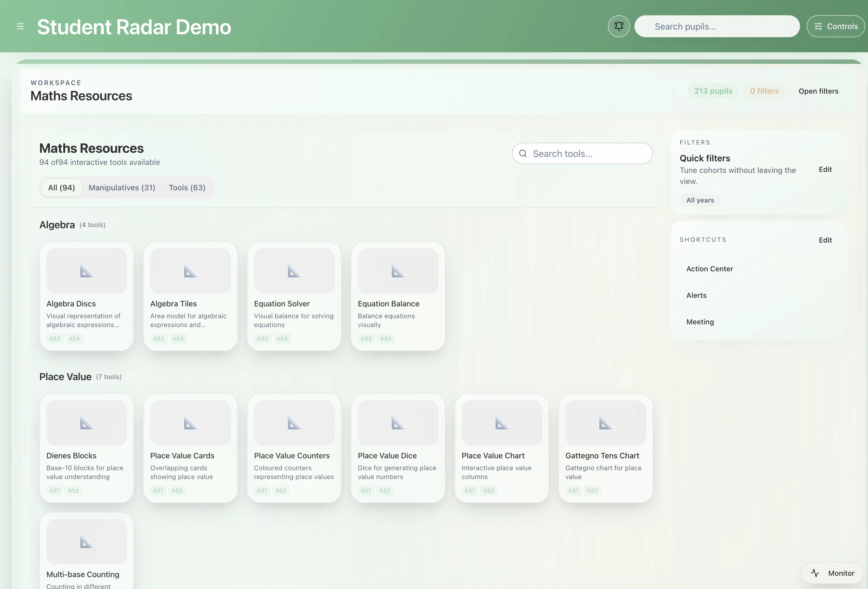The height and width of the screenshot is (589, 868).
Task: Click the search tools magnifier icon
Action: [x=523, y=154]
